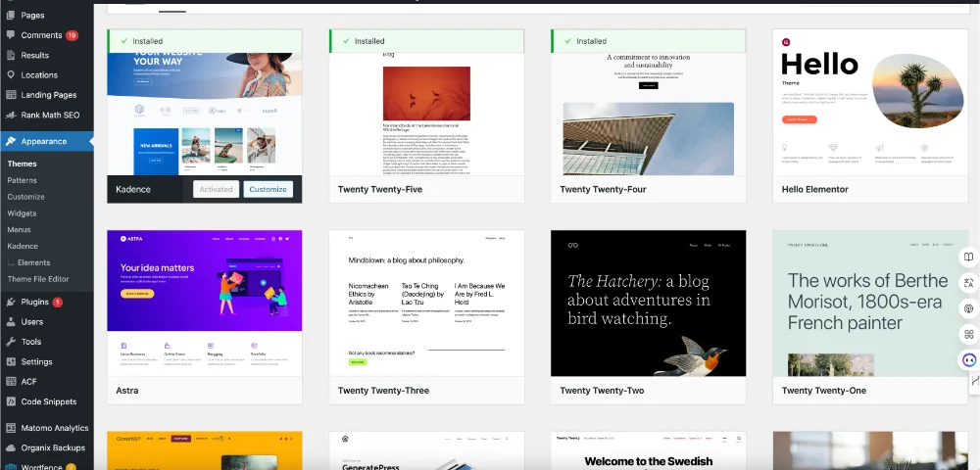Open the Twenty Twenty-Four theme preview image
The width and height of the screenshot is (980, 470).
(648, 114)
